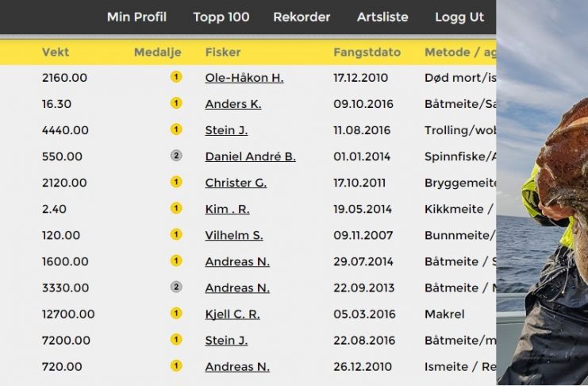Open the Rekorder menu item

(302, 17)
